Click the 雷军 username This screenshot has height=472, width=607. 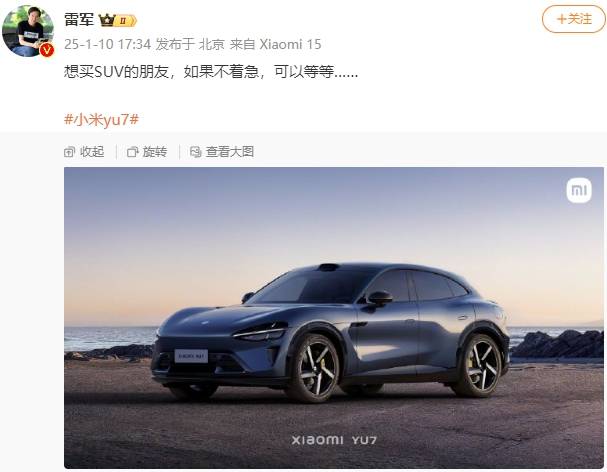79,19
